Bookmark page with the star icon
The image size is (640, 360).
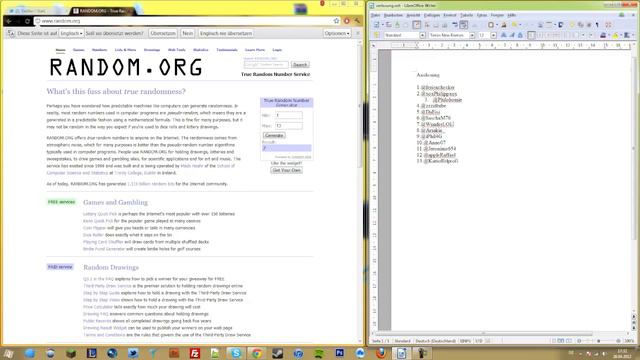tap(336, 21)
